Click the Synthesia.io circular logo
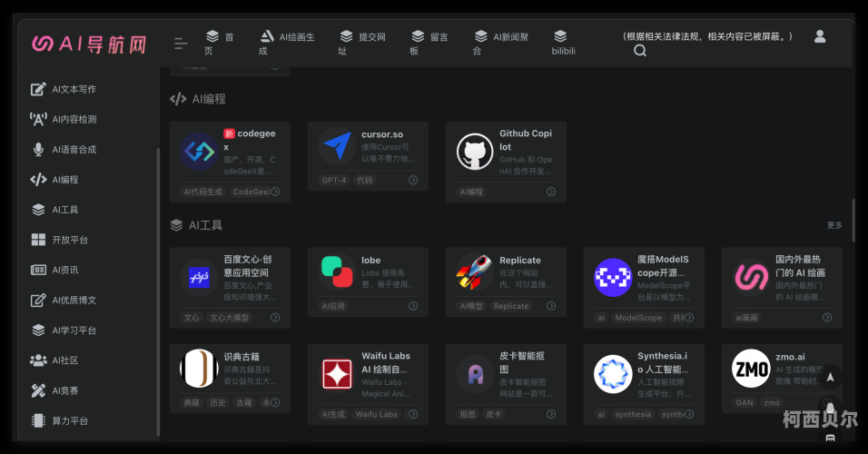Viewport: 868px width, 454px height. pos(613,374)
